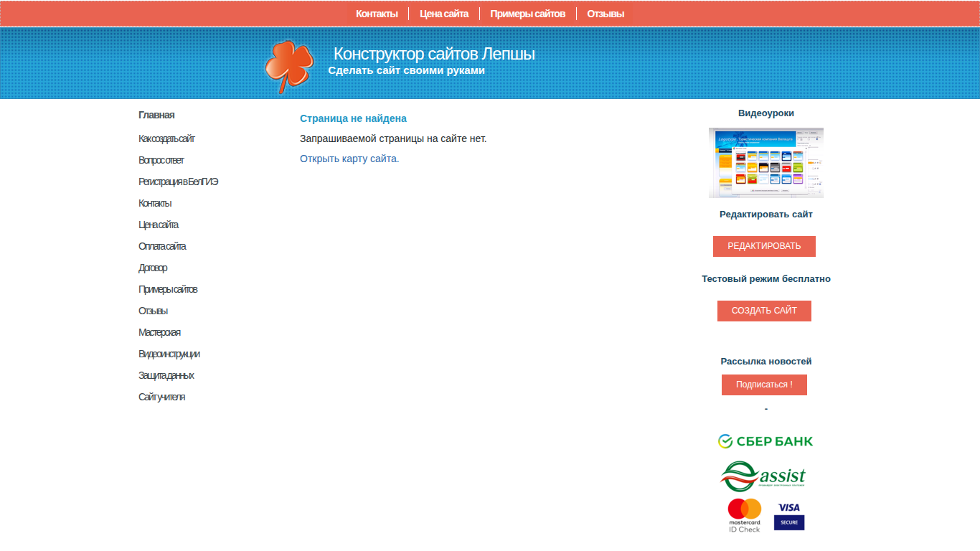The height and width of the screenshot is (551, 980).
Task: Open Регистрация в БелГИЭ sidebar link
Action: tap(179, 182)
